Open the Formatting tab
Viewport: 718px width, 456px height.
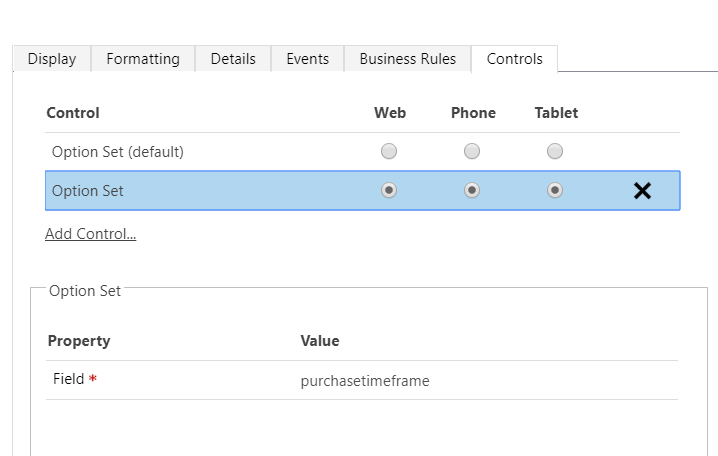(x=143, y=59)
